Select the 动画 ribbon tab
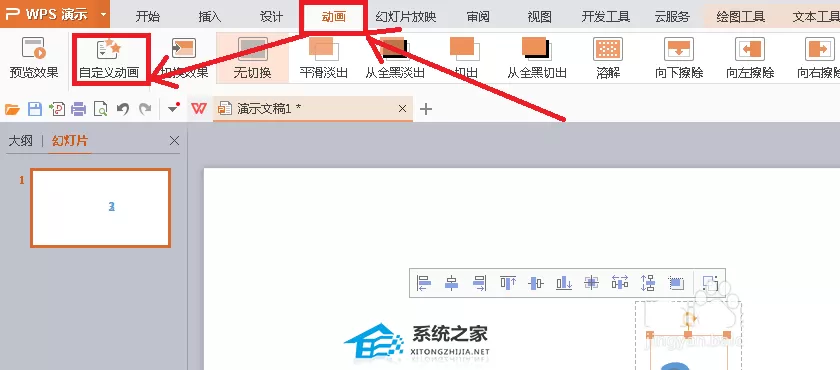840x370 pixels. [334, 17]
